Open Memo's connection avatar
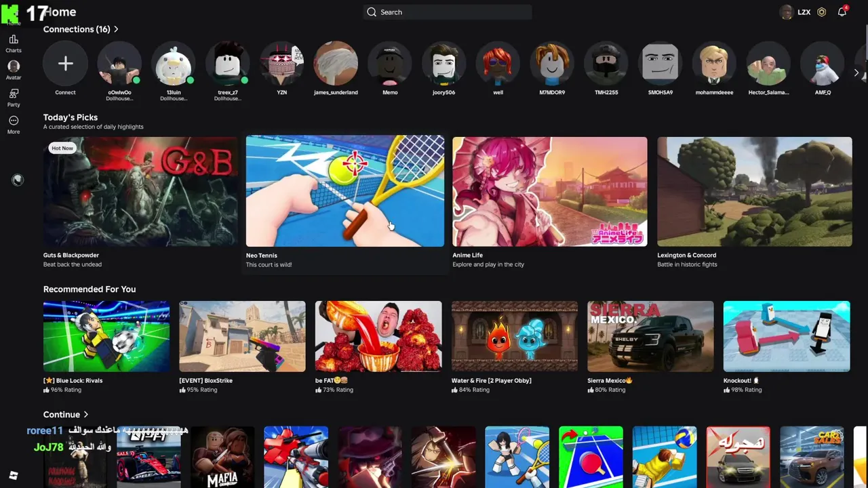The width and height of the screenshot is (868, 488). [390, 64]
